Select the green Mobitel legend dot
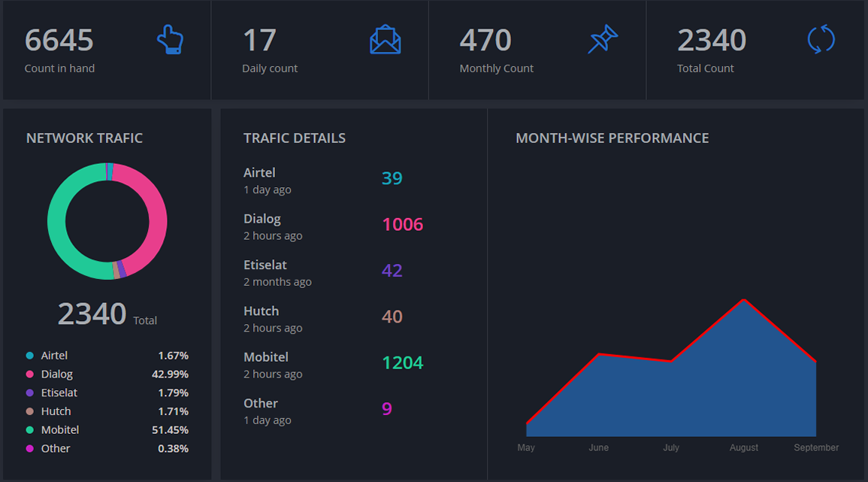This screenshot has width=868, height=482. point(29,429)
